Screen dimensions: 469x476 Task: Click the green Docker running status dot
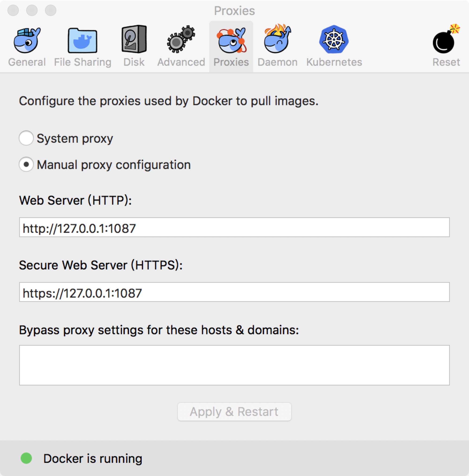coord(26,458)
